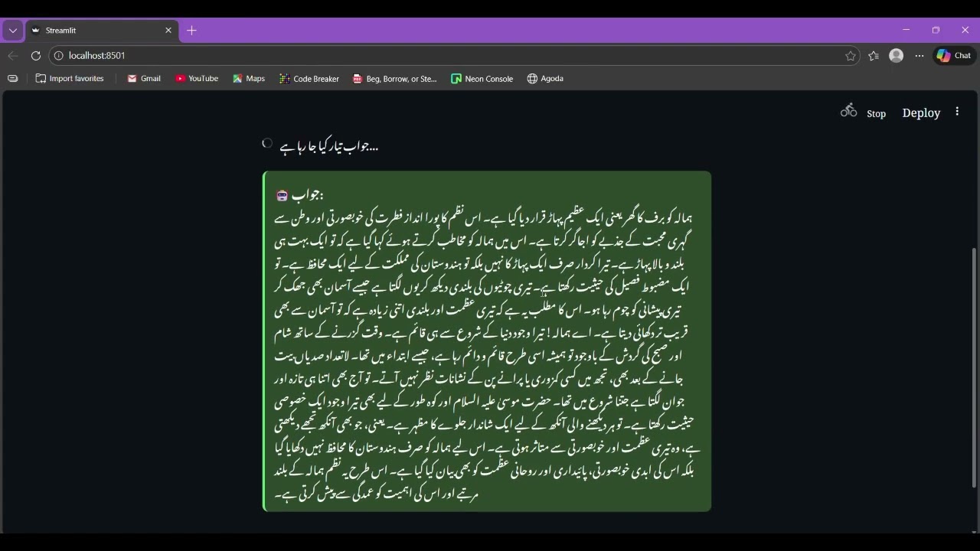This screenshot has height=551, width=980.
Task: Select the Streamlit browser tab
Action: pyautogui.click(x=103, y=31)
